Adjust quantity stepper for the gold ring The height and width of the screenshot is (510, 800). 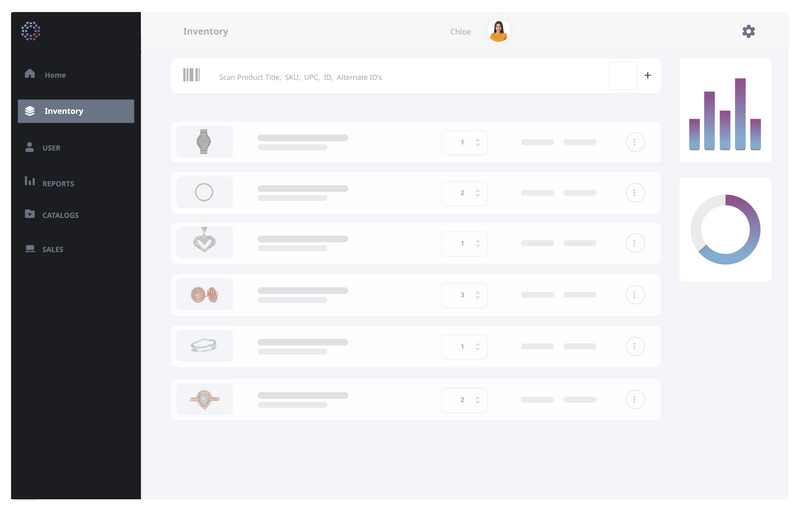(x=477, y=193)
